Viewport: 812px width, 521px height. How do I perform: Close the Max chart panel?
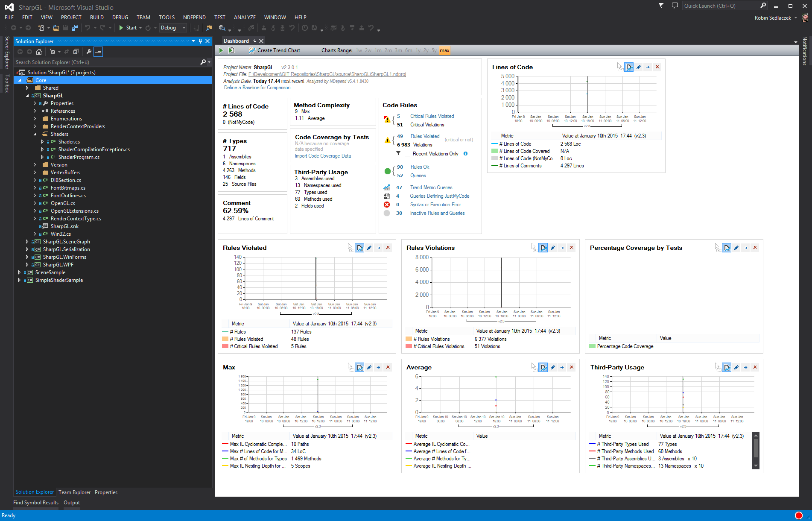pos(388,367)
